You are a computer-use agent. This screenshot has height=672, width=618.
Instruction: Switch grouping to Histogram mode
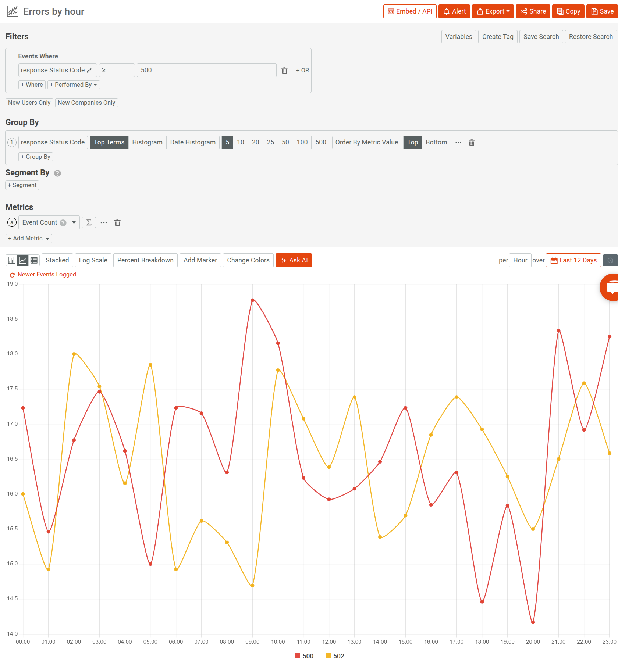click(x=147, y=142)
